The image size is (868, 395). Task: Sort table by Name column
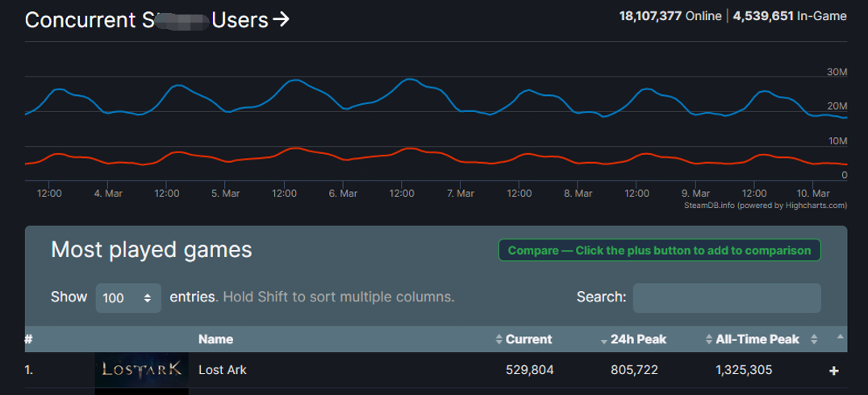[x=216, y=339]
